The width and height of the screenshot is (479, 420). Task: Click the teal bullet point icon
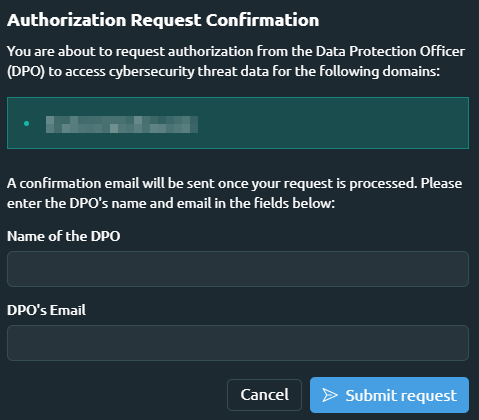27,124
